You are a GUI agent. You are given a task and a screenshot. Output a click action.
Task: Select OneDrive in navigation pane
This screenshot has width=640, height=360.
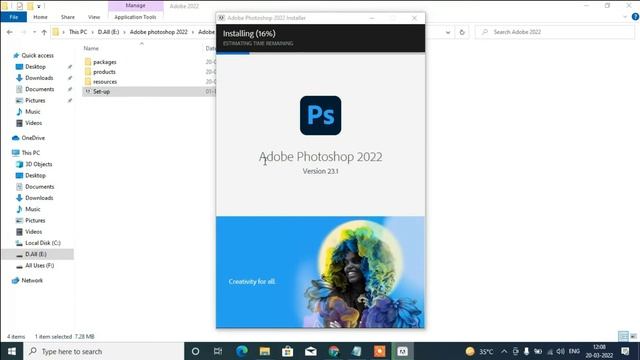click(x=33, y=138)
